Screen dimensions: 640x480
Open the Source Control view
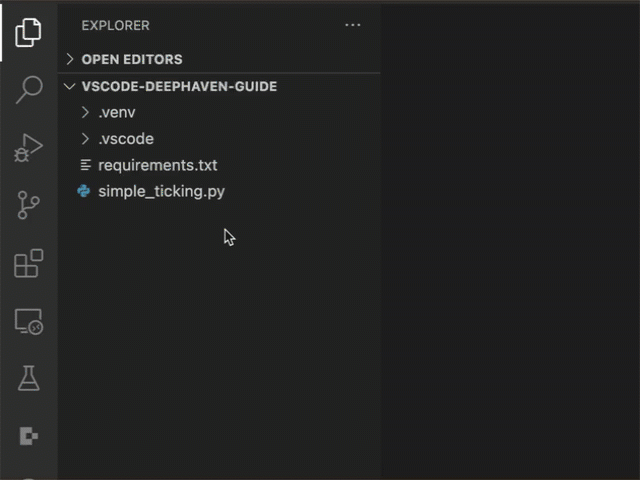pyautogui.click(x=28, y=206)
